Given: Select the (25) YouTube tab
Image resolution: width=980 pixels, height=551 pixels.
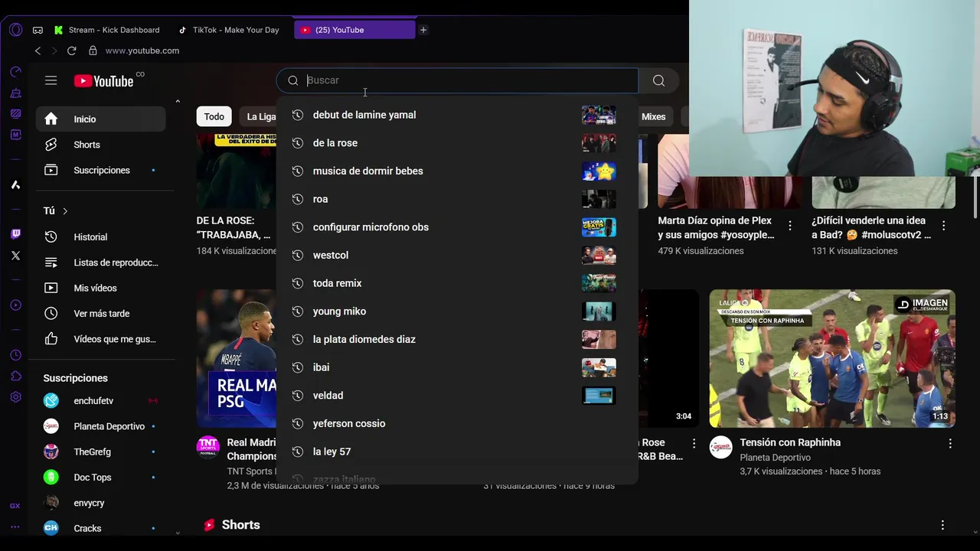Looking at the screenshot, I should click(x=354, y=30).
